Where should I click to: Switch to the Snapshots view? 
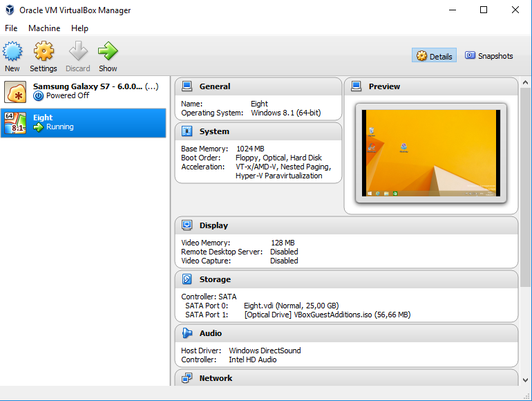[488, 56]
